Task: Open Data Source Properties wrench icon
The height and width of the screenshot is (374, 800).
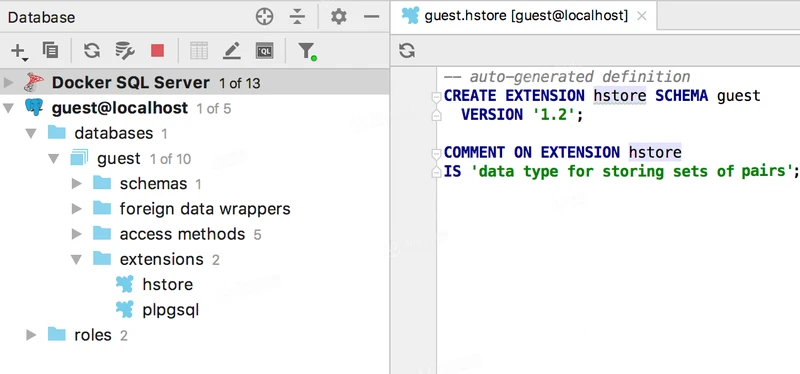Action: click(x=124, y=50)
